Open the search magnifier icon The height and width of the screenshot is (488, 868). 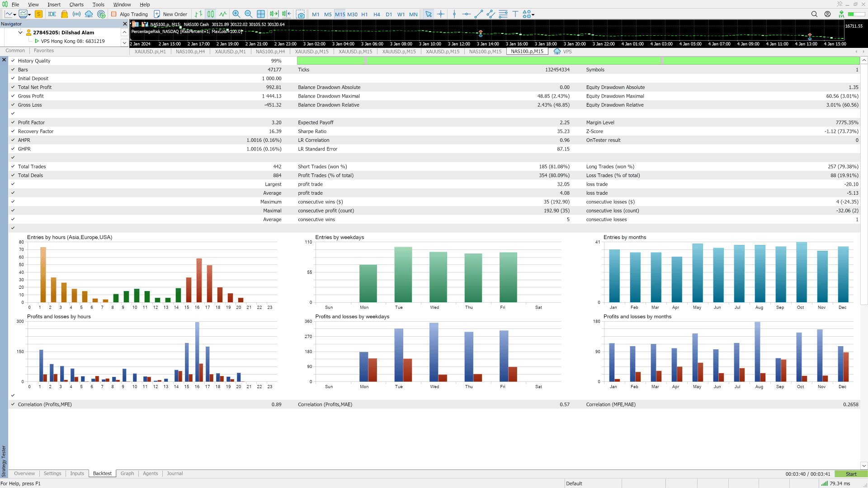[x=814, y=14]
